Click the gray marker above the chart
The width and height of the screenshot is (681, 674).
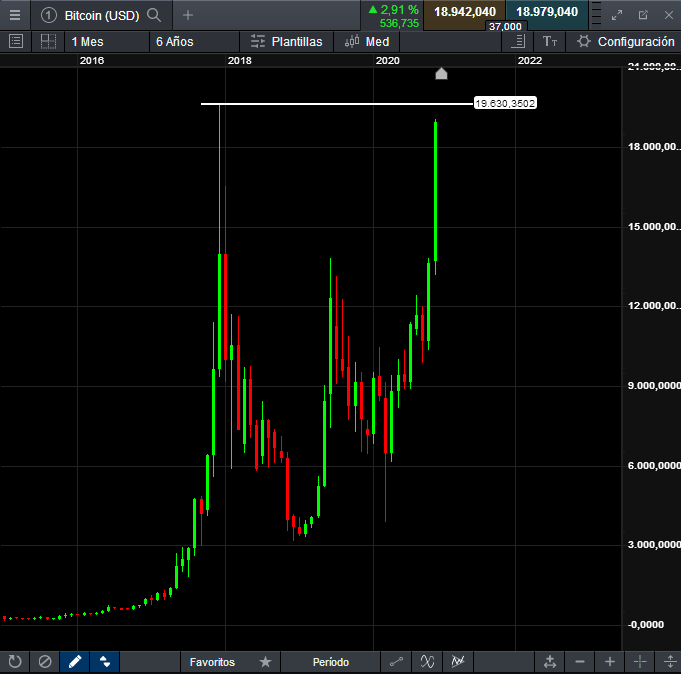(441, 74)
